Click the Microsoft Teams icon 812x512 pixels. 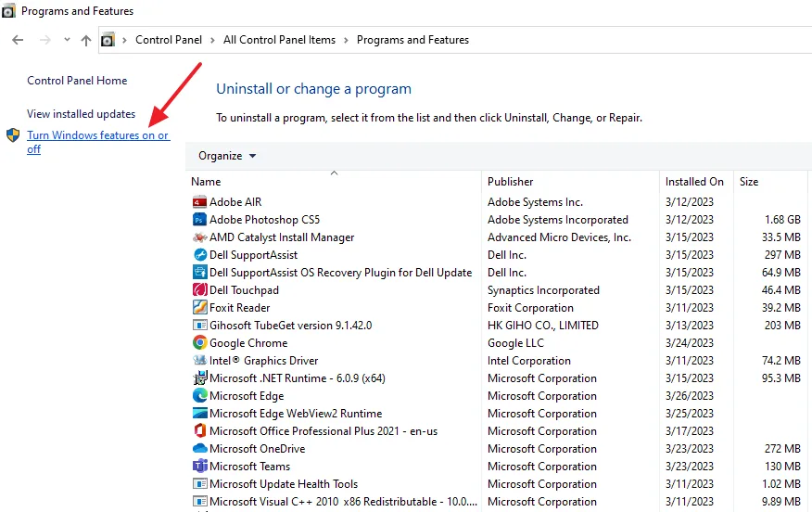(200, 467)
